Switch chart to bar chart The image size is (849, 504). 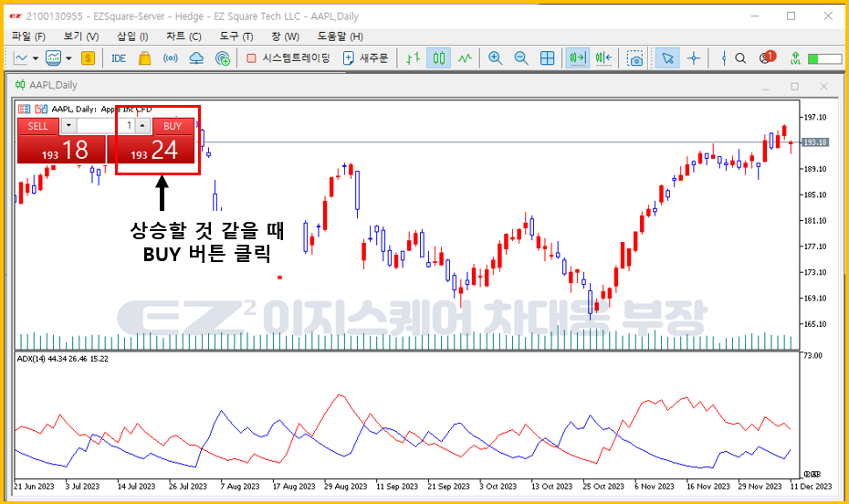[x=414, y=58]
